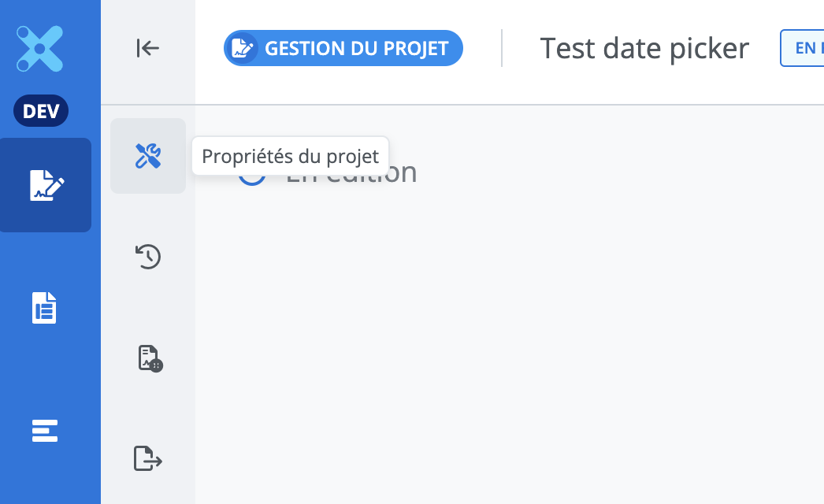This screenshot has width=824, height=504.
Task: Collapse the secondary sidebar panel
Action: click(147, 48)
